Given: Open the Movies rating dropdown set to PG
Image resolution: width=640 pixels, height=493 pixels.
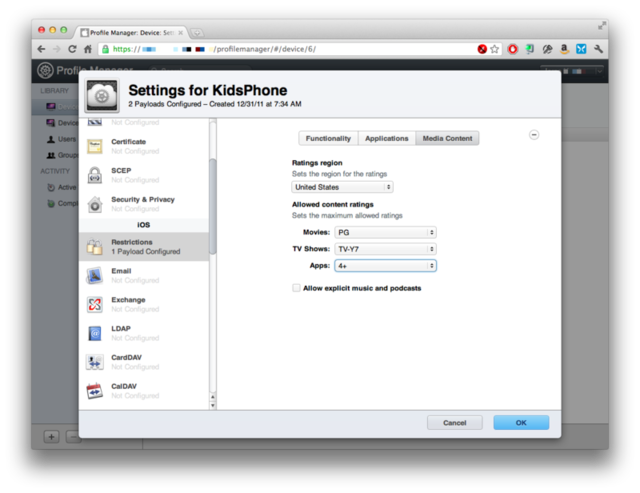Looking at the screenshot, I should 385,232.
